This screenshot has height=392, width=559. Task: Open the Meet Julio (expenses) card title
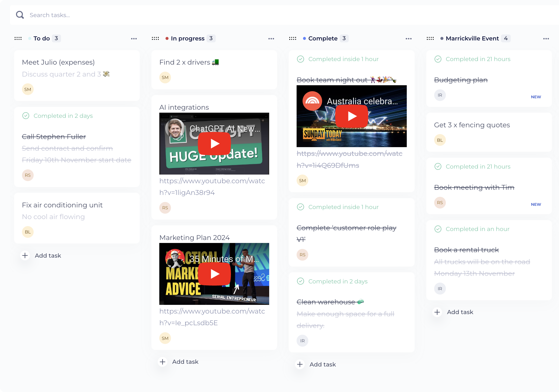tap(58, 62)
